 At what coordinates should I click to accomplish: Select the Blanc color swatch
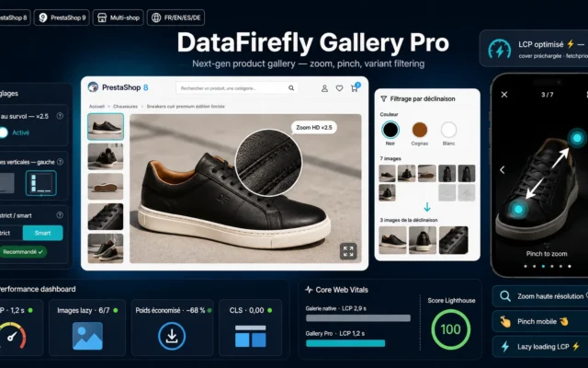tap(448, 130)
